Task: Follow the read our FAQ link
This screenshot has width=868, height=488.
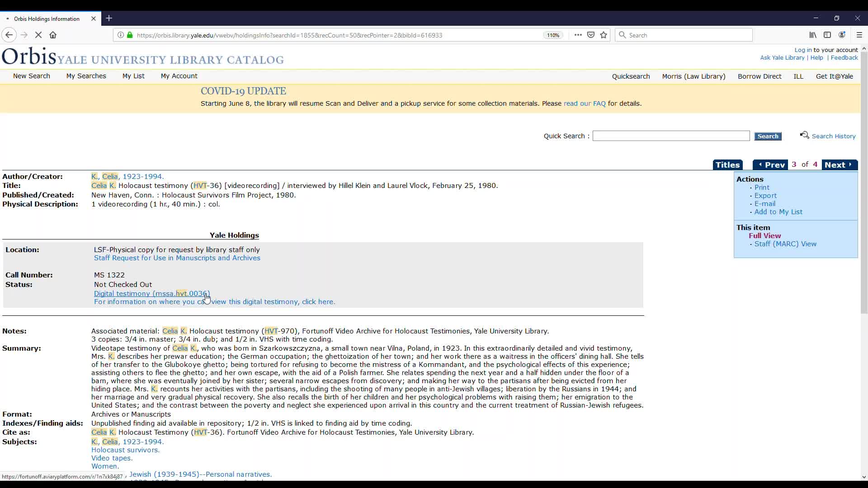Action: pos(585,103)
